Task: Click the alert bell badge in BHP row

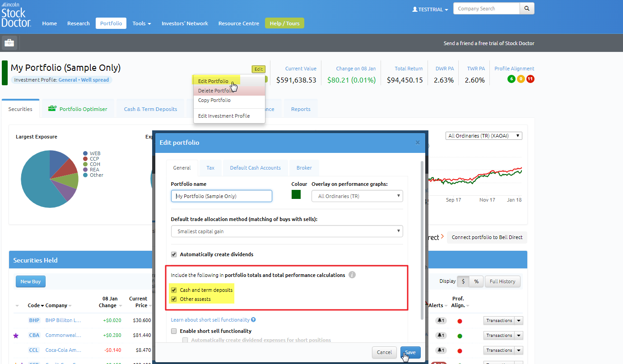Action: (441, 321)
